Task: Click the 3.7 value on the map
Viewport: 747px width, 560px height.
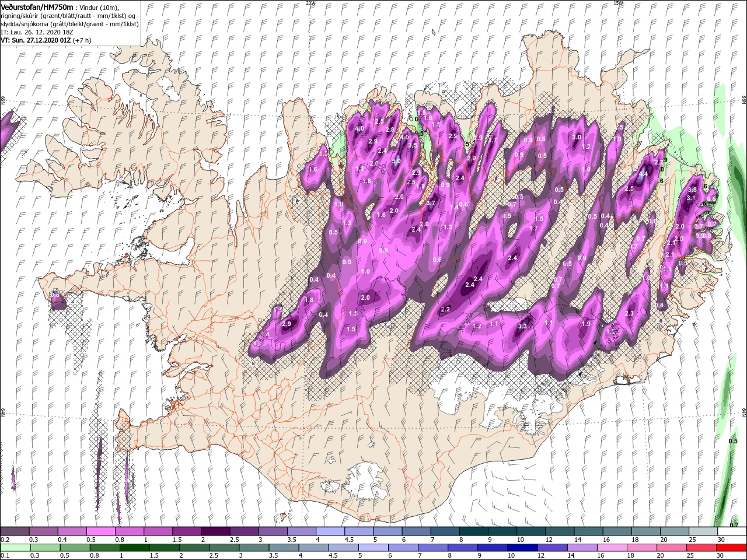Action: [x=431, y=203]
